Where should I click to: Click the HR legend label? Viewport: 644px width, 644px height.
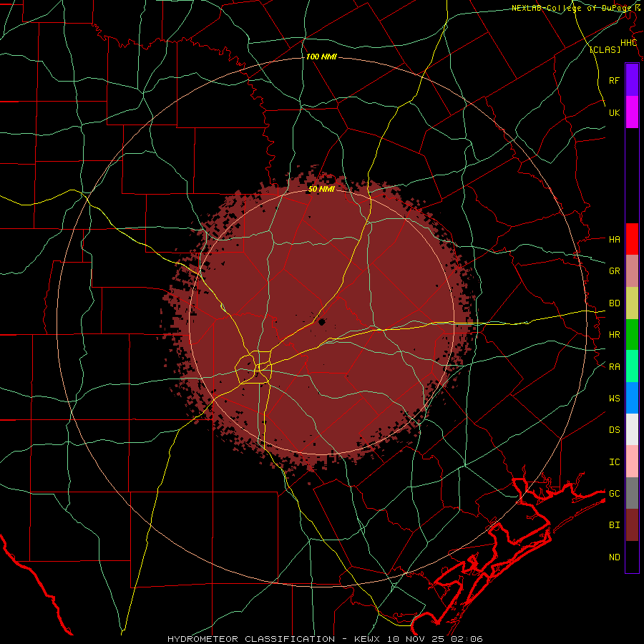click(x=614, y=335)
